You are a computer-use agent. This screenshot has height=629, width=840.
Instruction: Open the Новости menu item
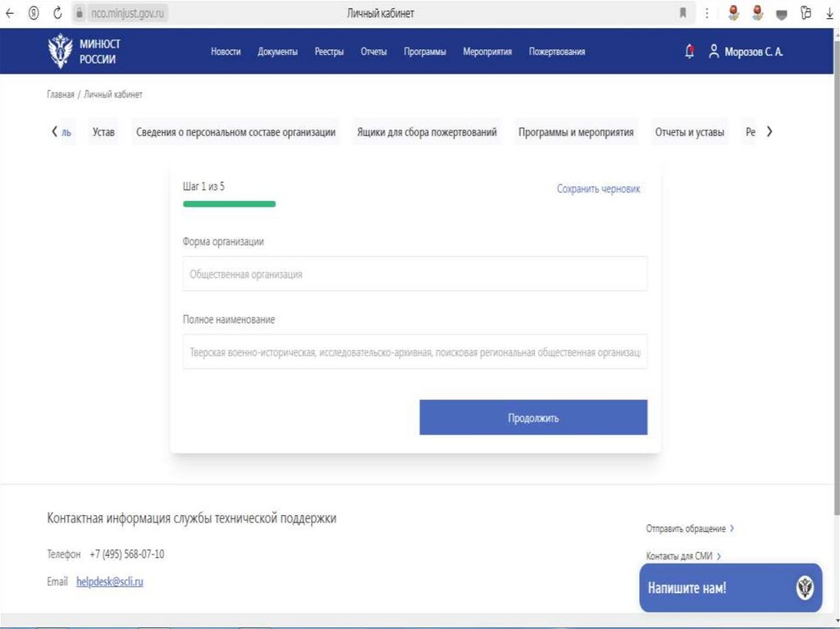[x=226, y=52]
